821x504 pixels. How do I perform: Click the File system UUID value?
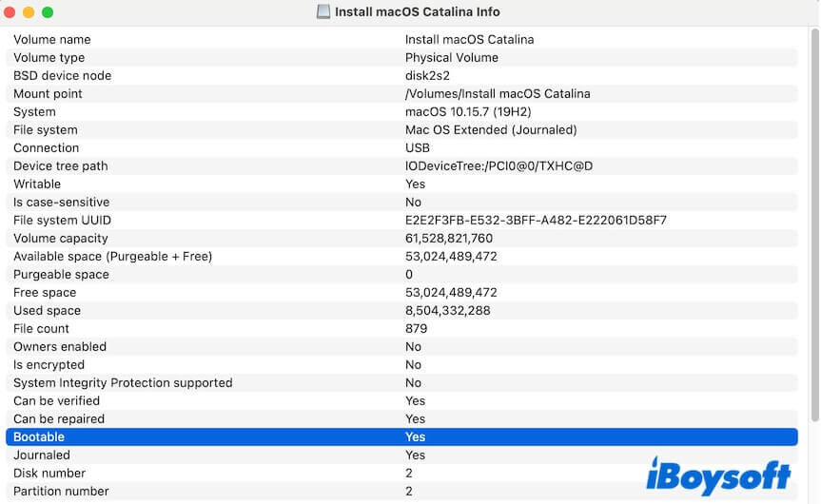click(536, 221)
